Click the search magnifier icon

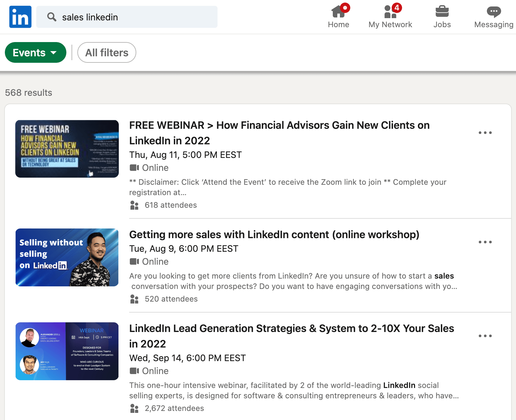[x=52, y=17]
